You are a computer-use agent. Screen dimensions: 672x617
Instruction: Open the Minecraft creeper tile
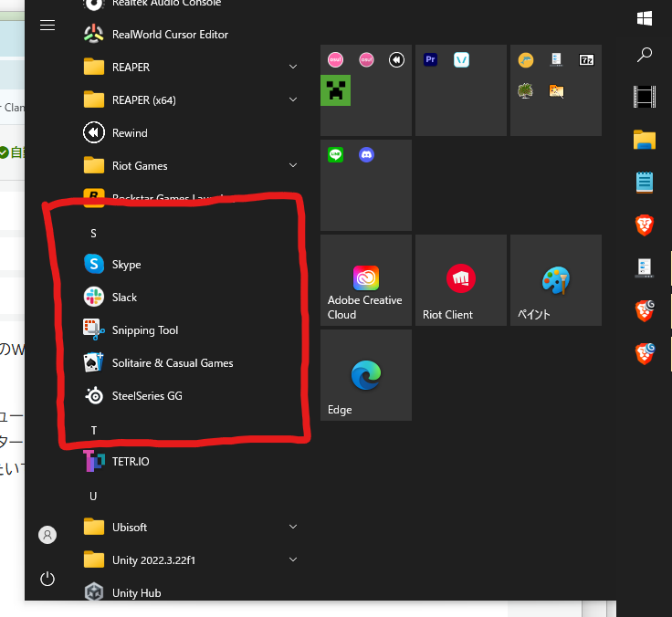[336, 90]
